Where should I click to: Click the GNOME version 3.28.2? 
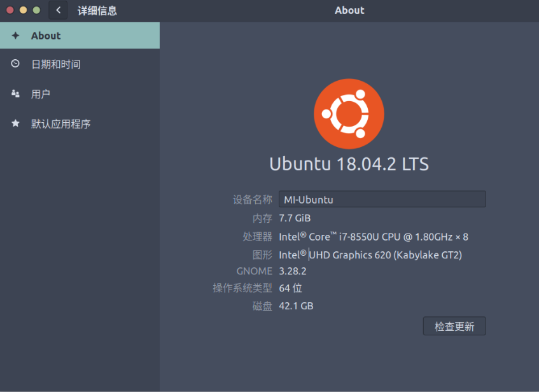[293, 271]
